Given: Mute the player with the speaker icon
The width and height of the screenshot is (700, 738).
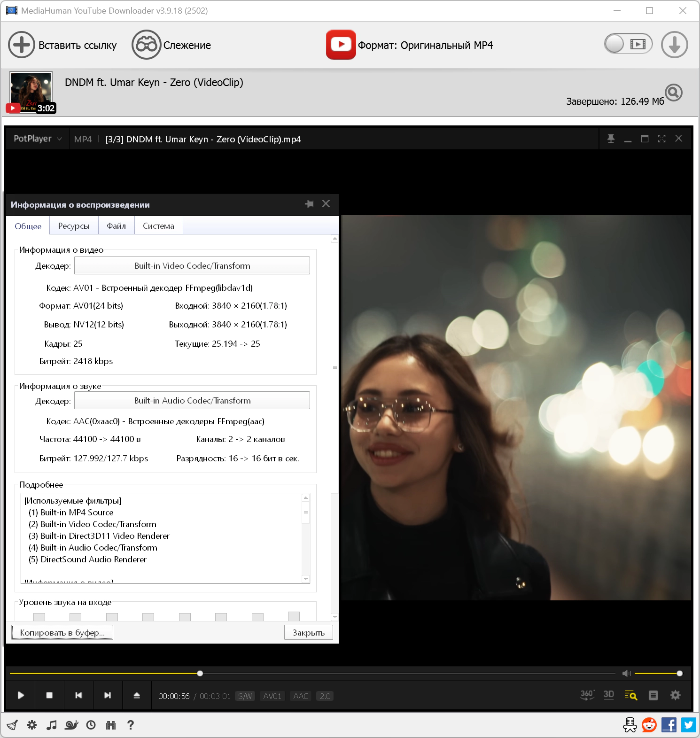Looking at the screenshot, I should tap(626, 673).
